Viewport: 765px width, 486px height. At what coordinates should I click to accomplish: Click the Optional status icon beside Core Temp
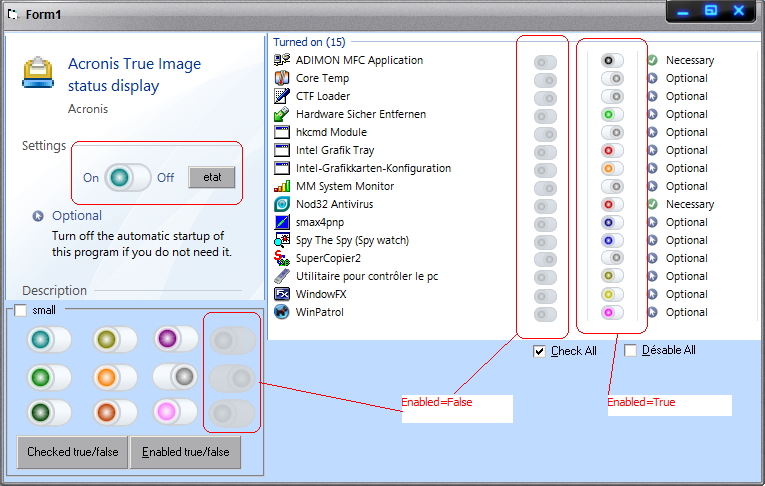[652, 78]
